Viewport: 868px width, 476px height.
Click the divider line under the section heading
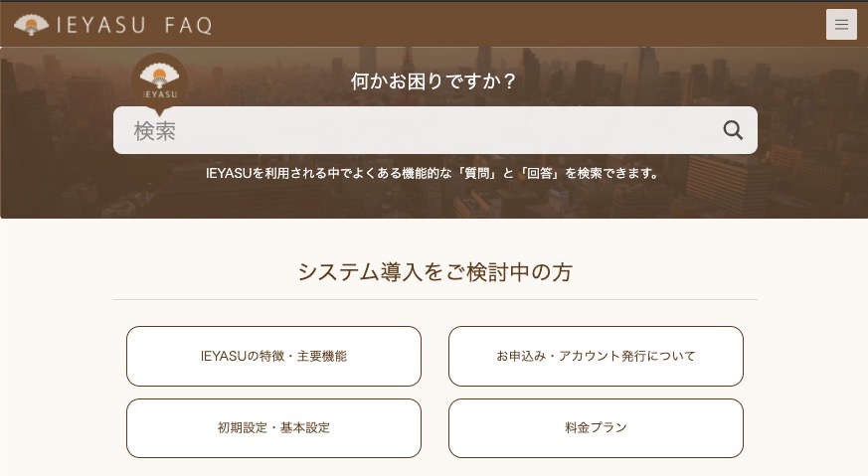point(435,299)
